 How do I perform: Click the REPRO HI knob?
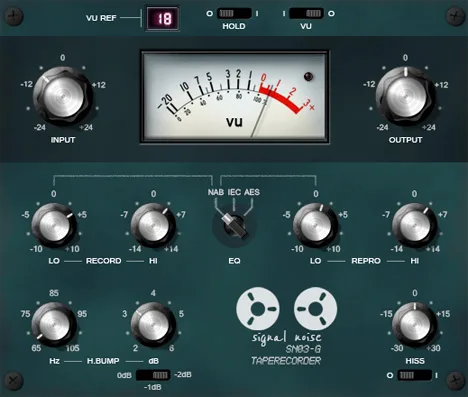414,225
